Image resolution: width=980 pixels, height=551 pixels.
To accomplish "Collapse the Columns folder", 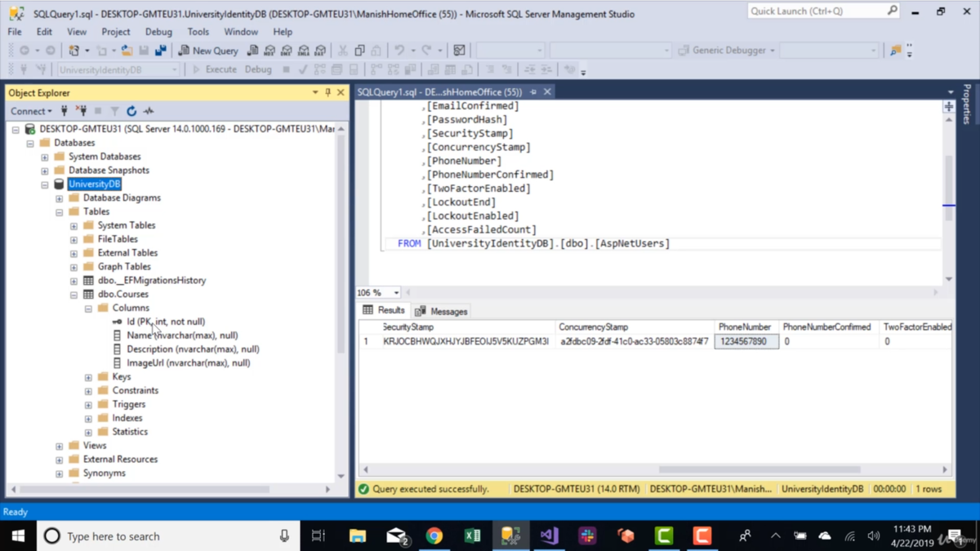I will point(88,309).
